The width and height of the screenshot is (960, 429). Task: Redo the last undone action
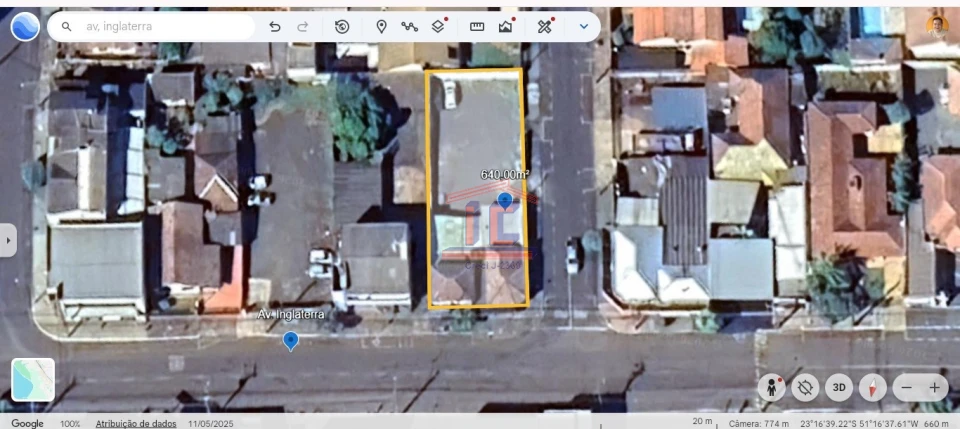(x=303, y=27)
